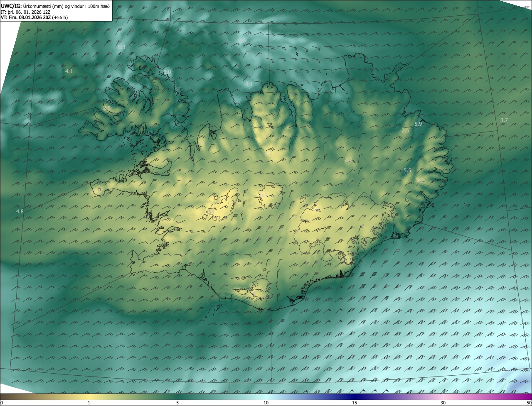Click the map title "UWC/IG: Úrkomumætti (mm) og vindur"
This screenshot has height=406, width=532.
pyautogui.click(x=55, y=6)
